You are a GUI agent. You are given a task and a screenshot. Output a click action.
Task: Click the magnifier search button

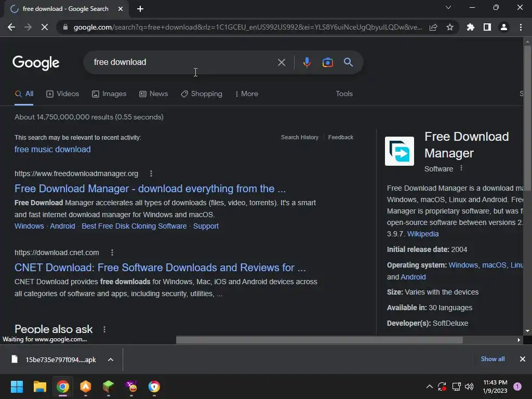[348, 62]
